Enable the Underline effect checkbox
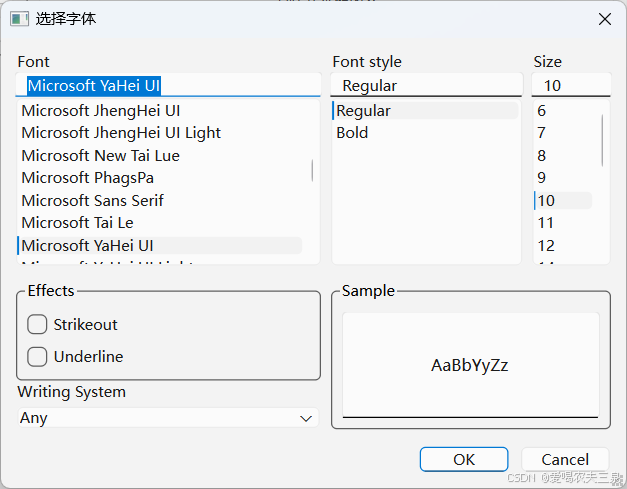Image resolution: width=627 pixels, height=489 pixels. [x=37, y=356]
